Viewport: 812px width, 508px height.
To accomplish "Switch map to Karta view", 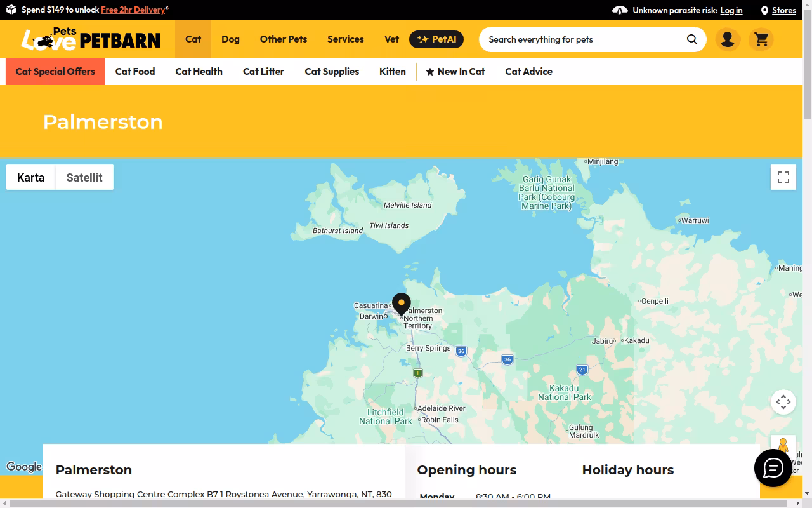I will [31, 177].
